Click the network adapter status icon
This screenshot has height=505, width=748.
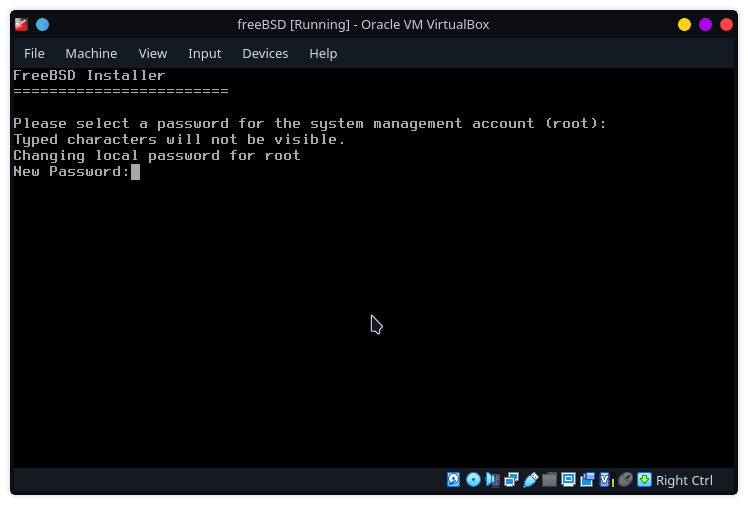click(x=511, y=479)
